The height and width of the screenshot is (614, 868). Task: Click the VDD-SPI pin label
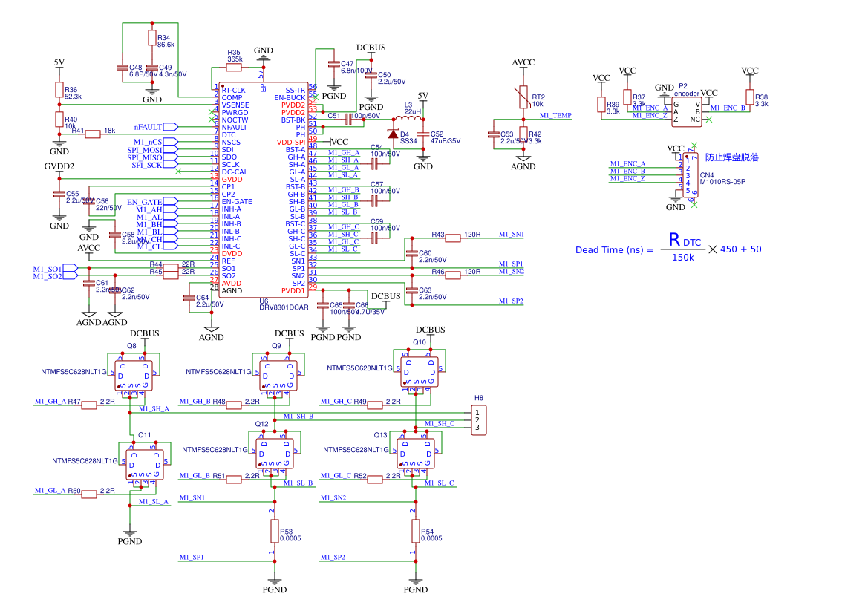(291, 143)
